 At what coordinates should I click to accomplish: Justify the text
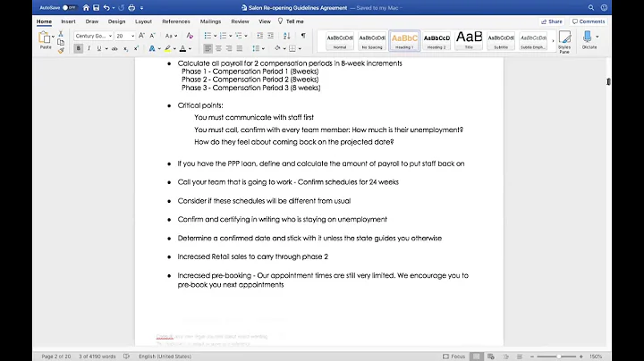(x=240, y=48)
